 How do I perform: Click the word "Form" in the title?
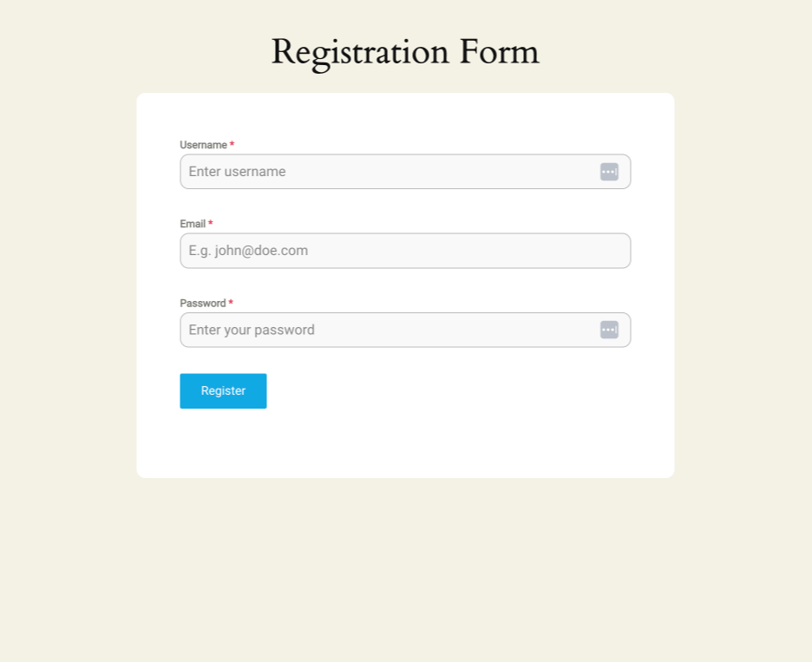[x=499, y=52]
